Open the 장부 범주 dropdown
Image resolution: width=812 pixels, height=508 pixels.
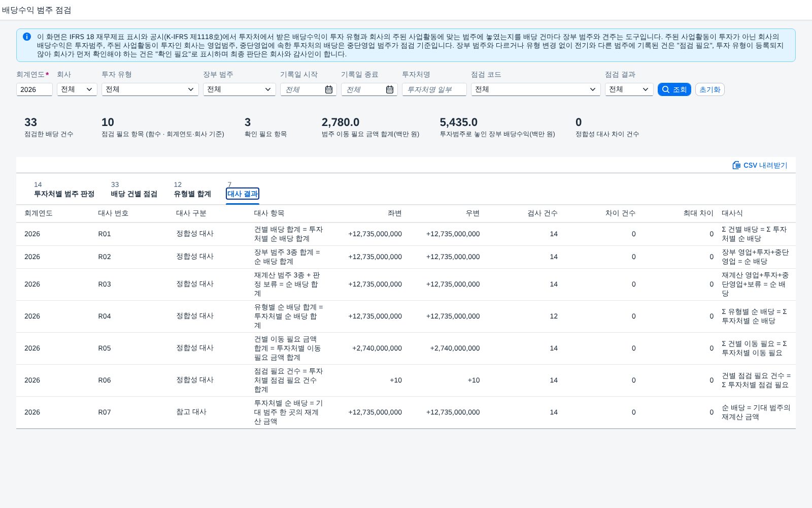tap(240, 89)
